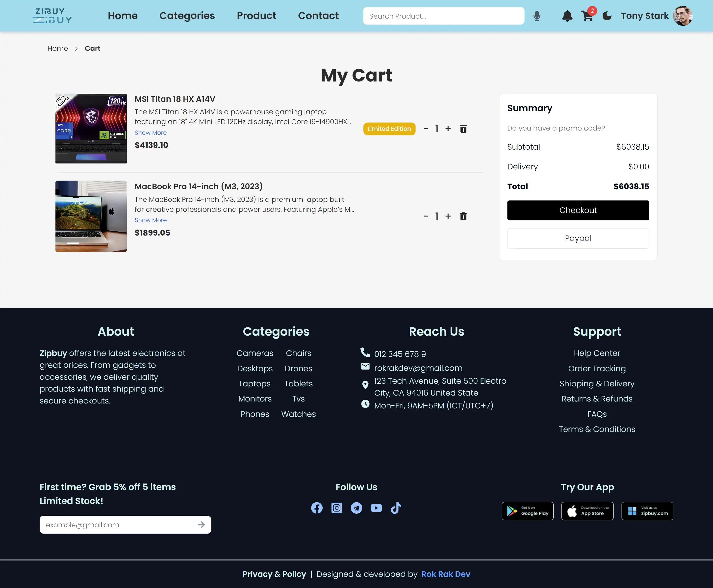Open Tony Stark profile avatar

pos(683,16)
